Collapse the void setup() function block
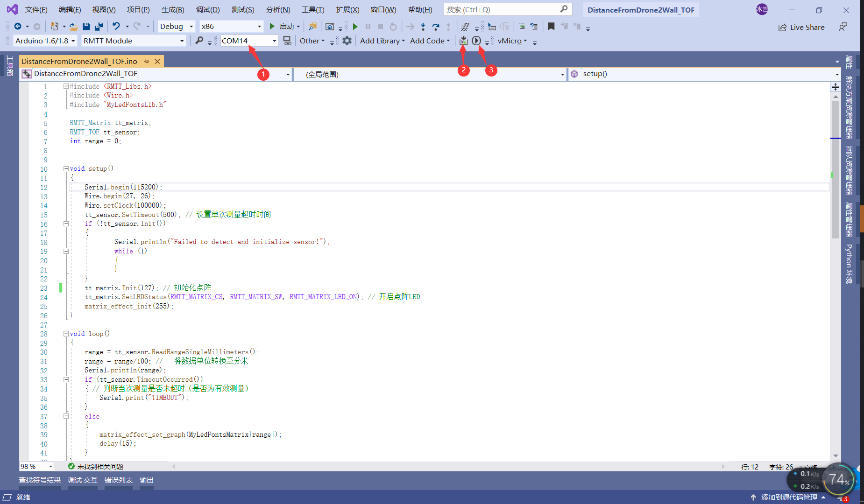Image resolution: width=864 pixels, height=504 pixels. [66, 168]
